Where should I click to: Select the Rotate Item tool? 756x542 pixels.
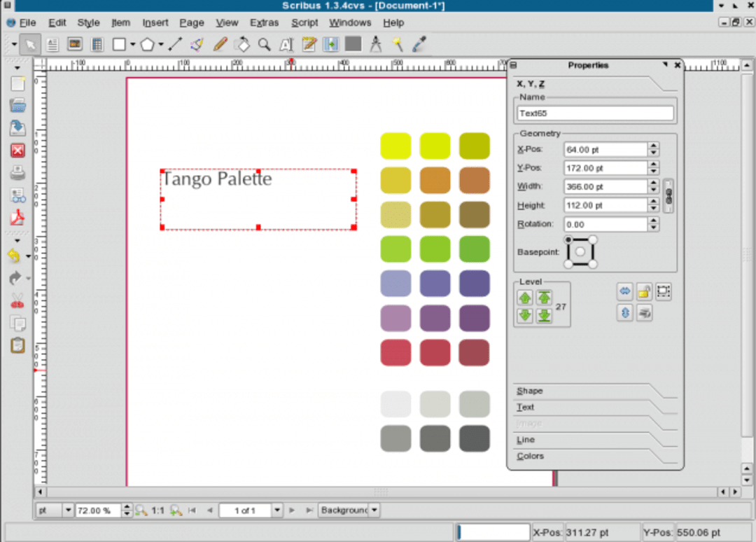242,44
